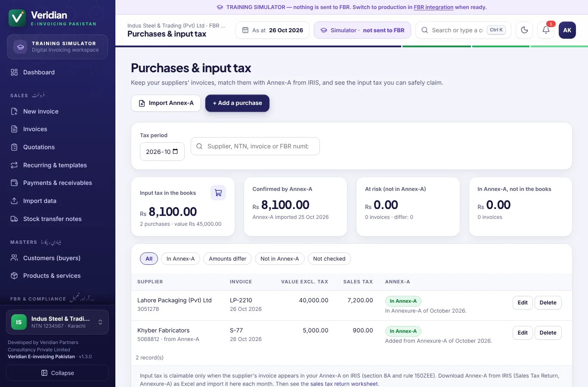Open the sales tax return worksheet link
588x387 pixels.
(344, 384)
